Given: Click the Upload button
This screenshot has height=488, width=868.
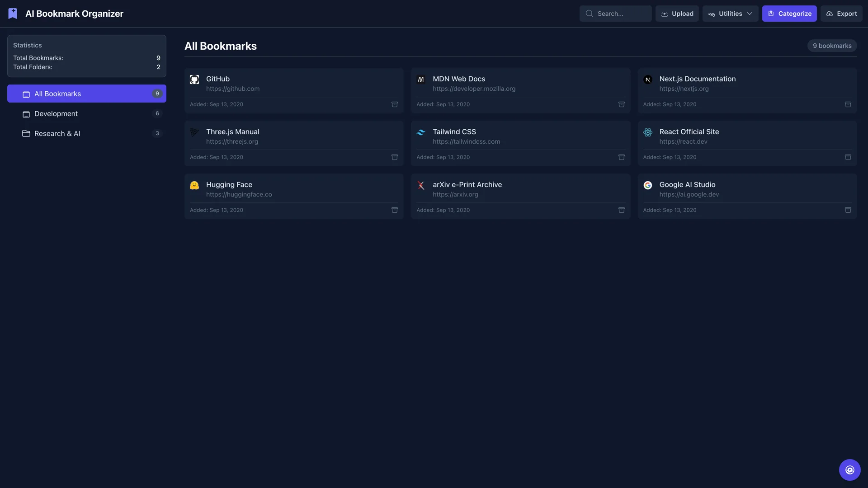Looking at the screenshot, I should tap(677, 14).
